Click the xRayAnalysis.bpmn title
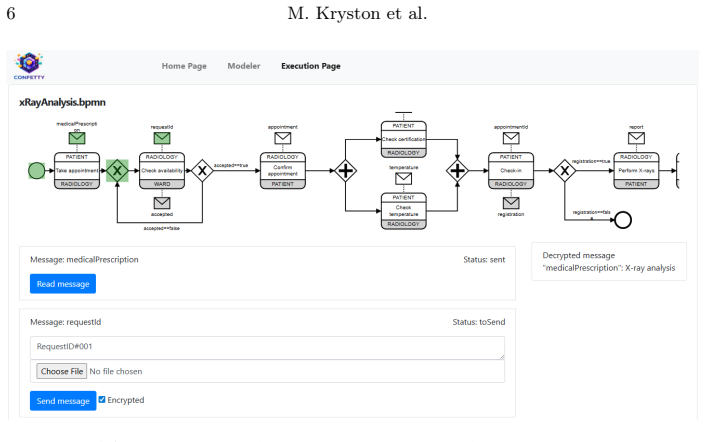 click(62, 102)
